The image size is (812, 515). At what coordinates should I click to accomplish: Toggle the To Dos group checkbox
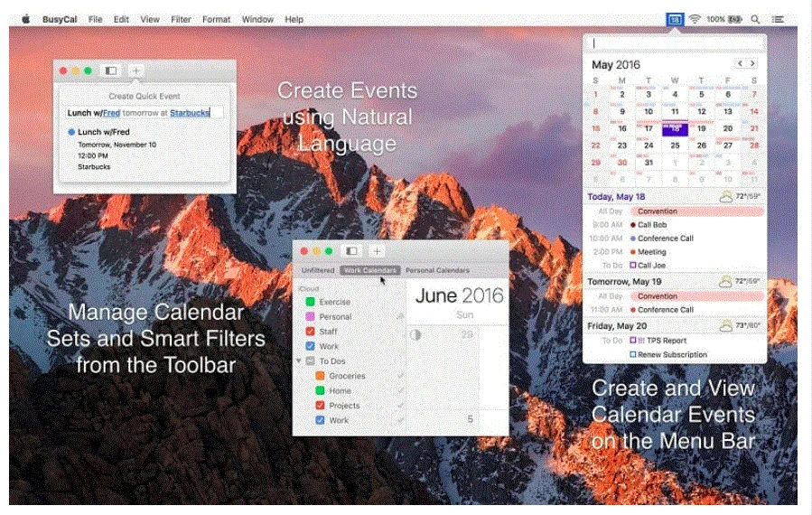click(310, 361)
